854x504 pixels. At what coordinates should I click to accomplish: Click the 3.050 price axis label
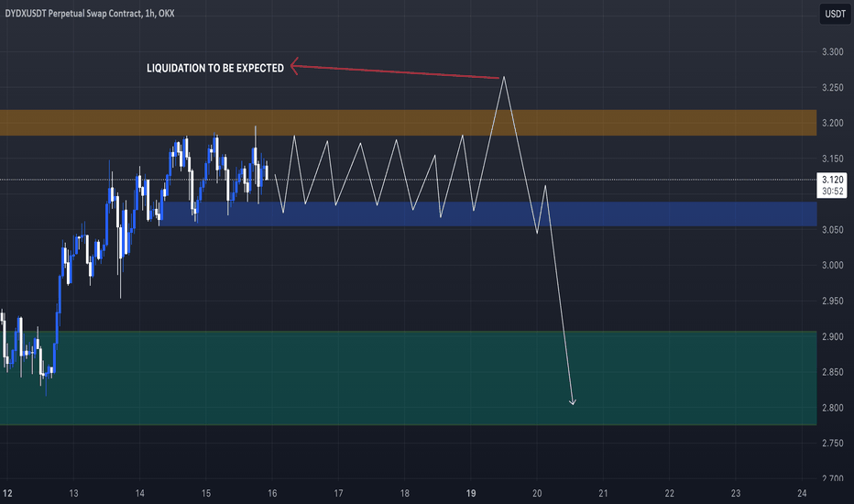pyautogui.click(x=833, y=230)
